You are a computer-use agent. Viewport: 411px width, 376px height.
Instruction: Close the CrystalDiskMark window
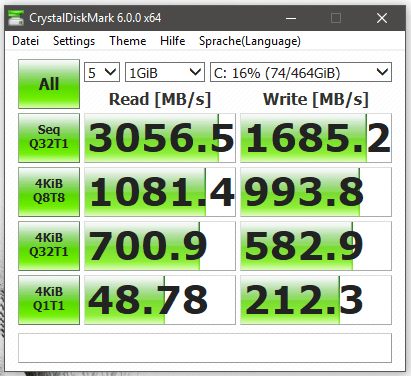click(x=382, y=18)
